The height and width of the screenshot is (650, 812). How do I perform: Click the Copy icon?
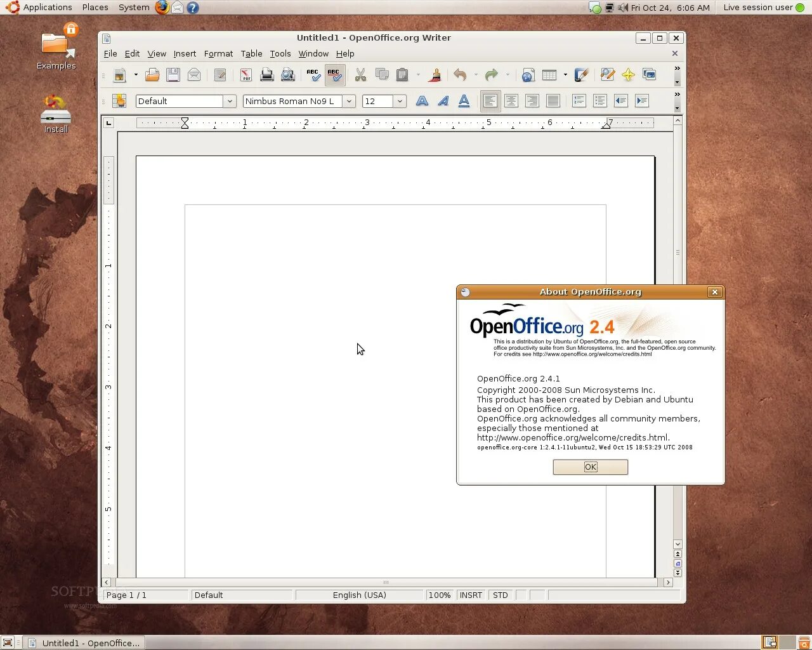click(x=382, y=75)
